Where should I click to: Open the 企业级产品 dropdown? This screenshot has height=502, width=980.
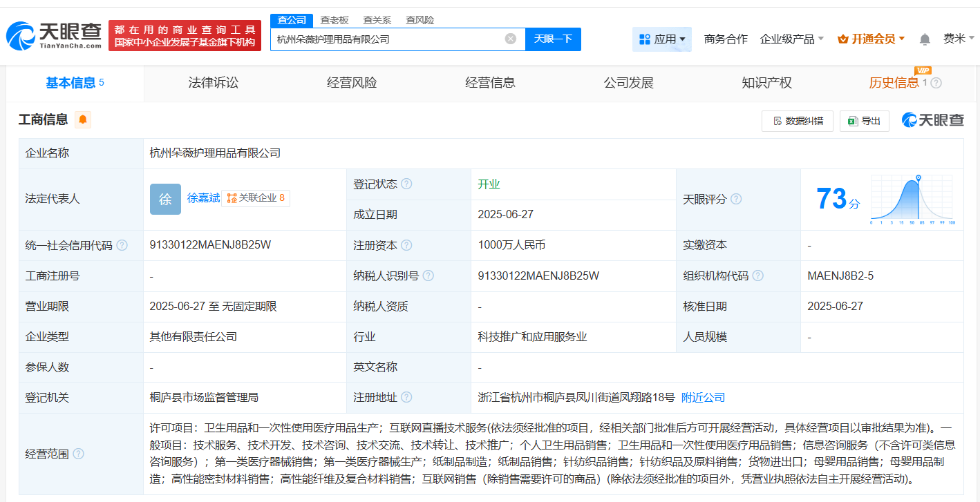click(791, 39)
